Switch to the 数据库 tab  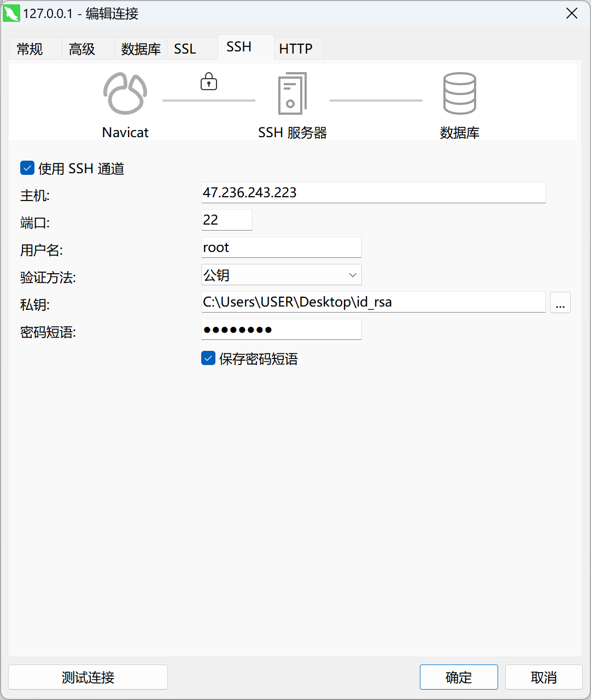[x=141, y=49]
